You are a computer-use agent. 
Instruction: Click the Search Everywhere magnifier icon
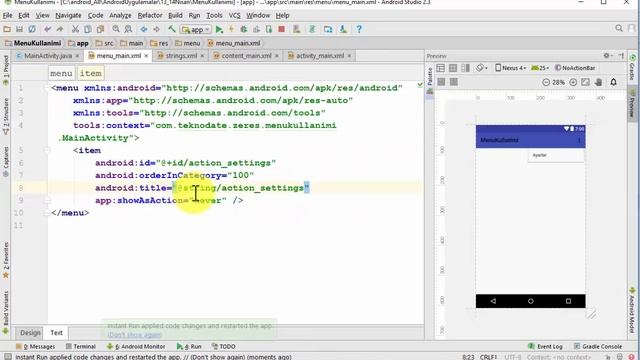[x=619, y=28]
